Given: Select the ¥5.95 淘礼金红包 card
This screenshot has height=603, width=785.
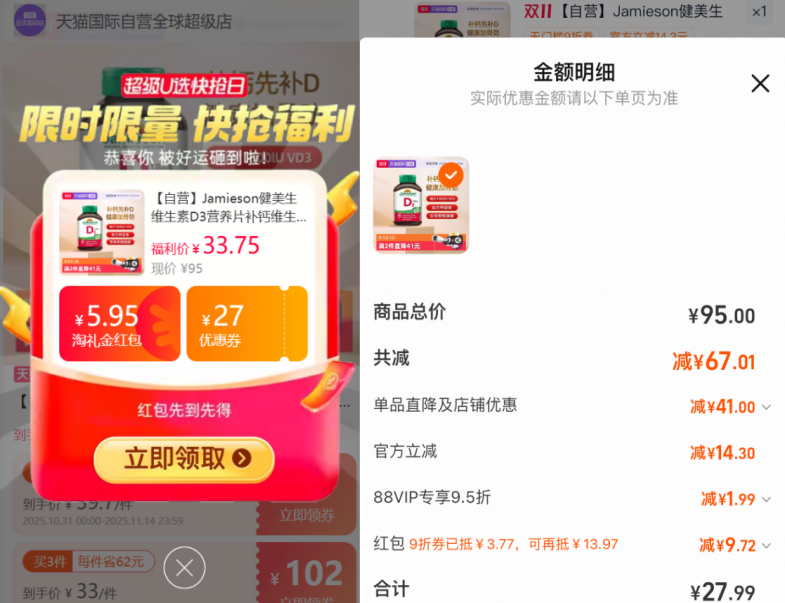Looking at the screenshot, I should pyautogui.click(x=120, y=324).
